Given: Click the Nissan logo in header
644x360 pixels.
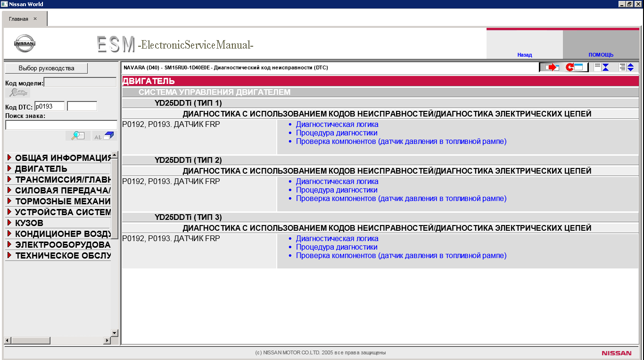Looking at the screenshot, I should [25, 44].
